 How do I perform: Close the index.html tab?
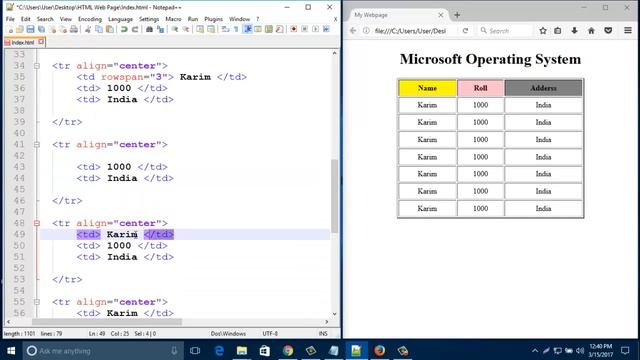[x=41, y=42]
